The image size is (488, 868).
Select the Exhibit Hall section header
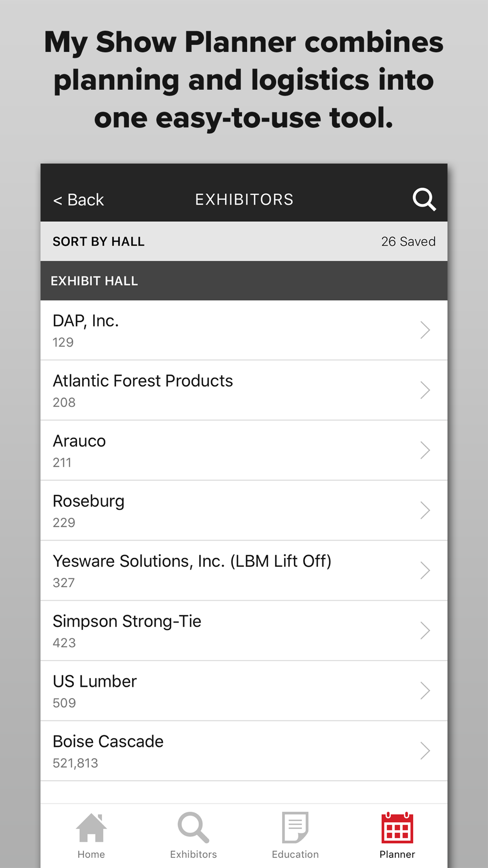[244, 281]
